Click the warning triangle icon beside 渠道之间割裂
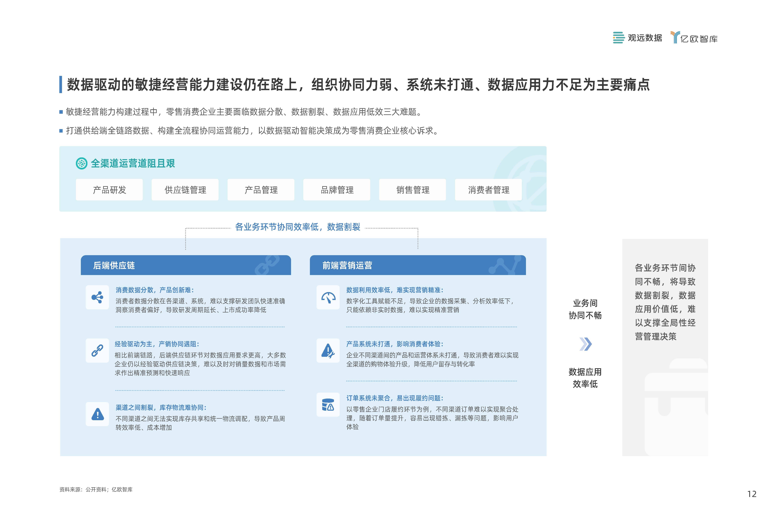The image size is (782, 532). (97, 414)
